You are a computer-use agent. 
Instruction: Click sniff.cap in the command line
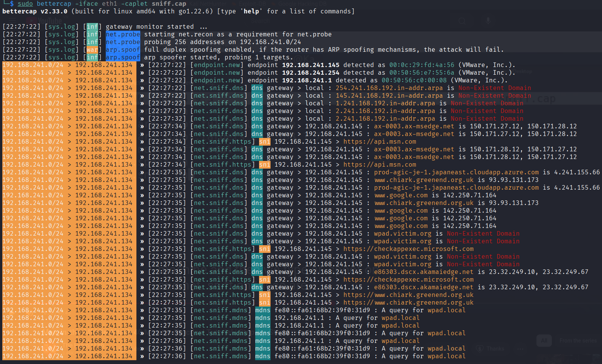[x=169, y=4]
